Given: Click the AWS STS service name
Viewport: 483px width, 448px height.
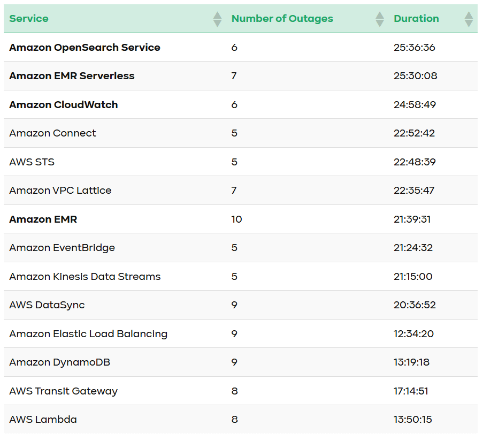Looking at the screenshot, I should click(x=32, y=162).
